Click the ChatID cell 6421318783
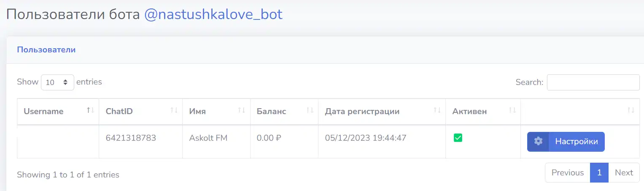644x191 pixels. [131, 138]
